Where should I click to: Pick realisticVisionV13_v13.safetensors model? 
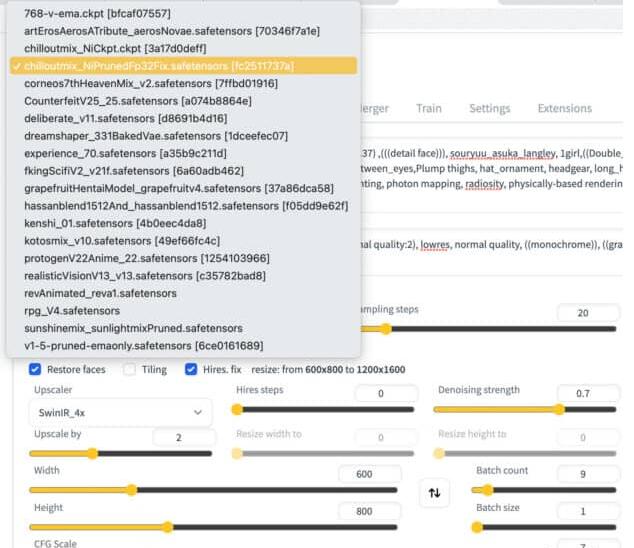[184, 276]
